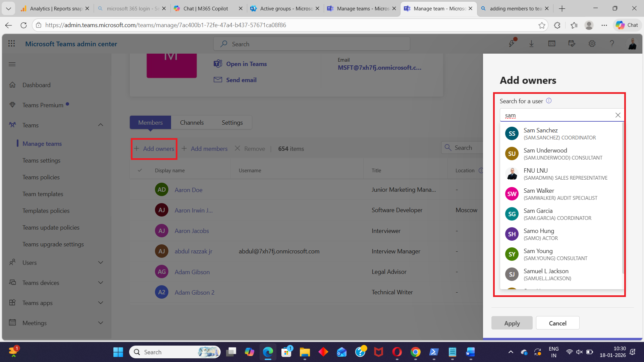The image size is (644, 362).
Task: Click the Cancel button in Add owners
Action: click(x=557, y=323)
